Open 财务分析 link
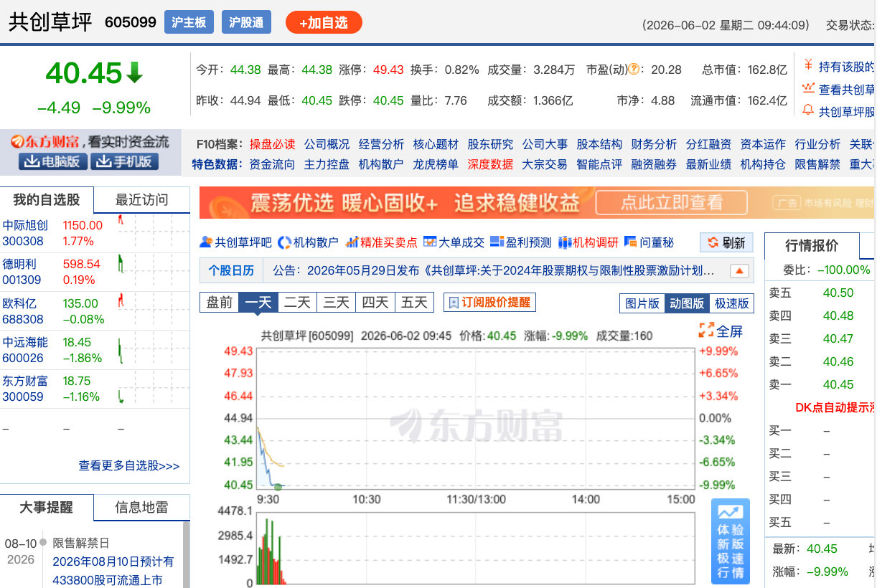The image size is (877, 588). tap(654, 144)
